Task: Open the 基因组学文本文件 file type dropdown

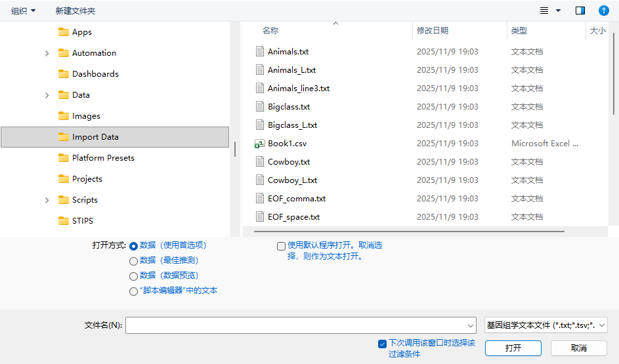Action: [x=545, y=325]
